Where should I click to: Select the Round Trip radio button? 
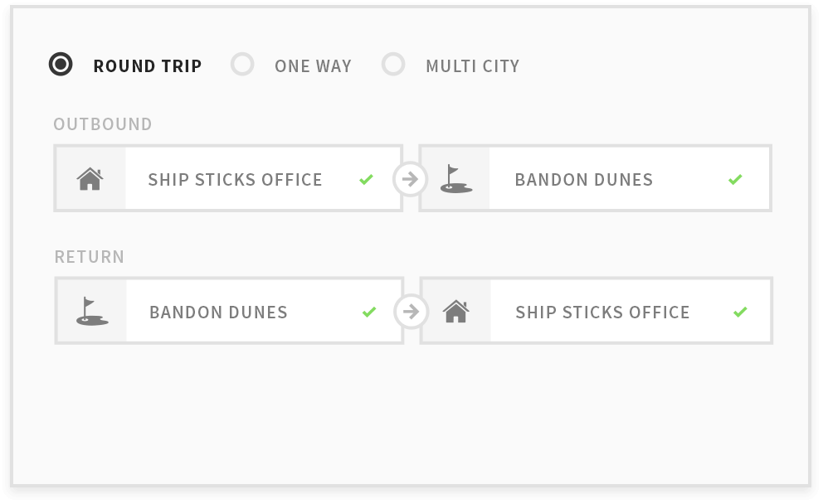61,65
